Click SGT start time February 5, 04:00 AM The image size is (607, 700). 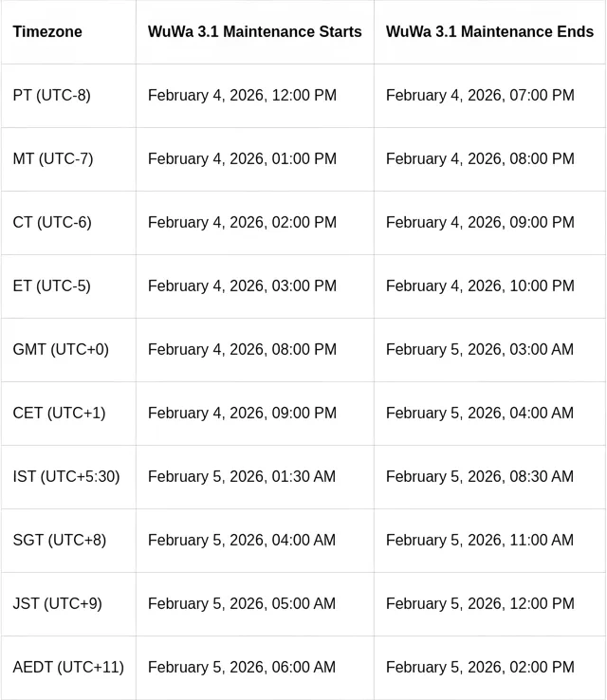[242, 541]
